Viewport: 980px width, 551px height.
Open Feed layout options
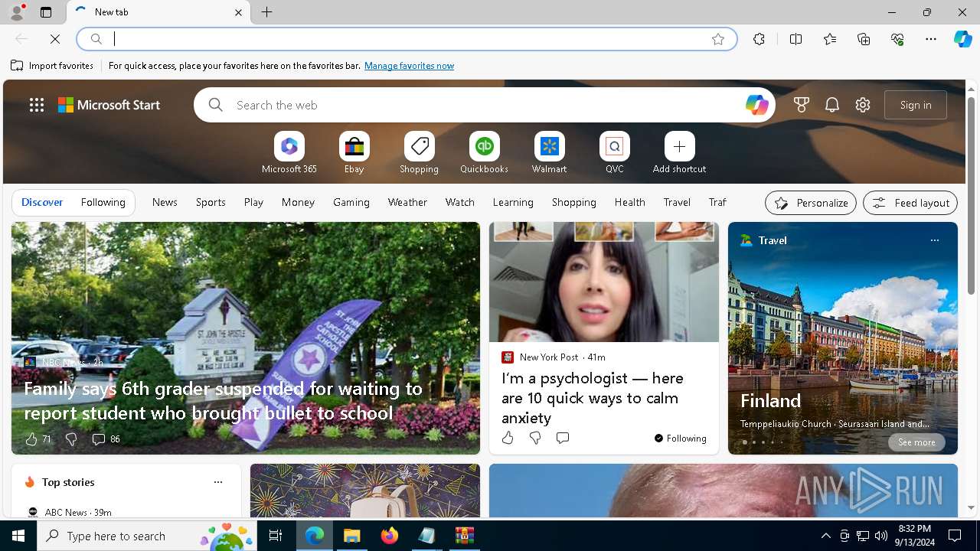pos(910,203)
